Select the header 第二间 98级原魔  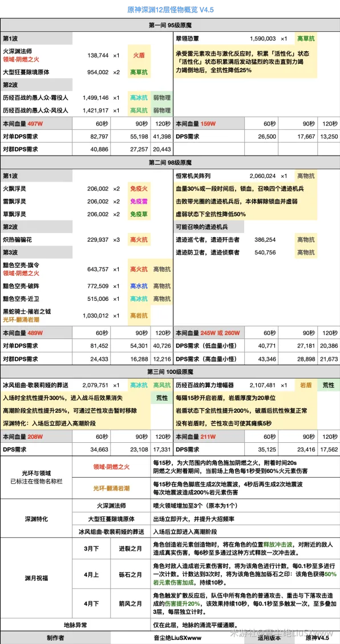(x=170, y=162)
